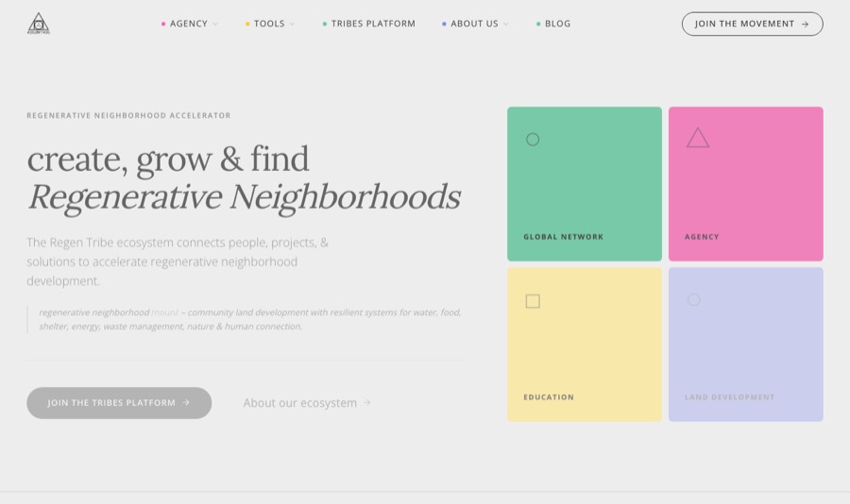This screenshot has height=504, width=850.
Task: Select the lavender Land Development tile
Action: (x=746, y=344)
